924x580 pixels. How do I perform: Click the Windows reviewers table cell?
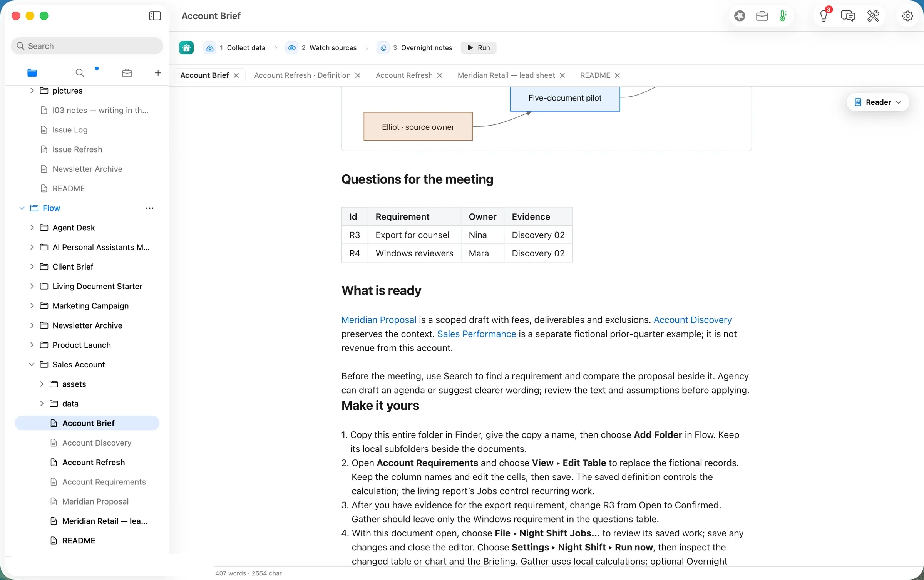click(x=414, y=253)
